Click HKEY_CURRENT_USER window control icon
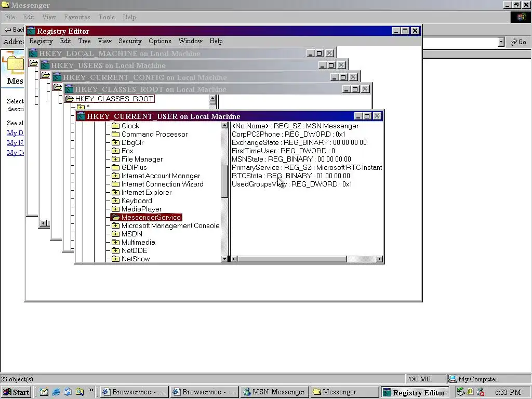 (81, 116)
